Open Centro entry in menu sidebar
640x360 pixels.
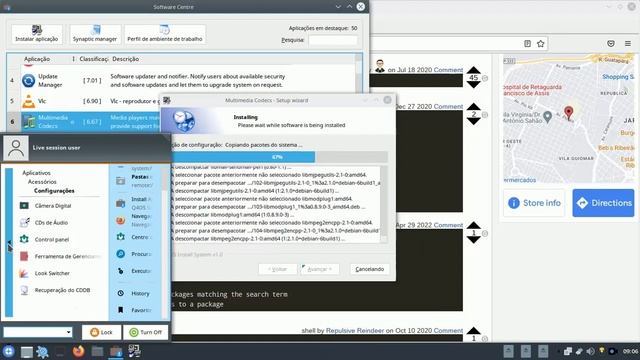click(x=135, y=237)
